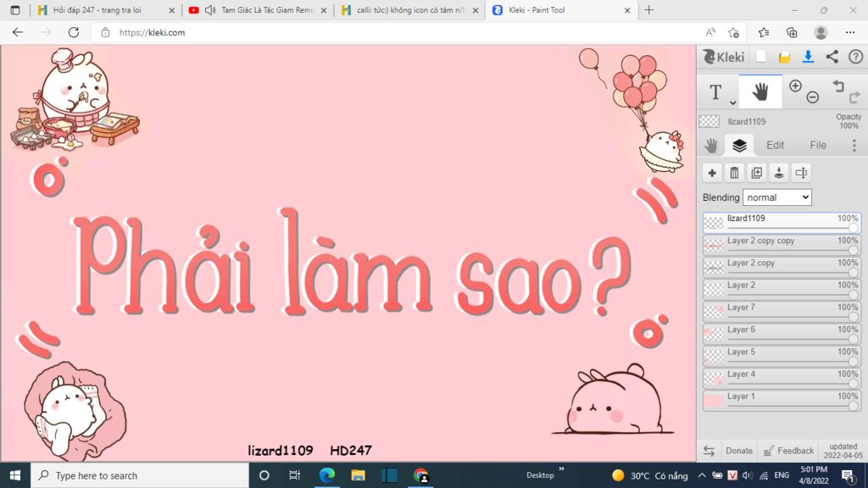
Task: Merge layer down
Action: (779, 173)
